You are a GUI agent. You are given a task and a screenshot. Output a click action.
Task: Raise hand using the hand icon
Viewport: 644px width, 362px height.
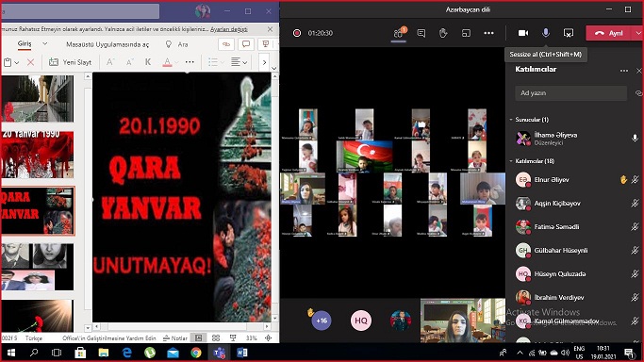[x=443, y=33]
